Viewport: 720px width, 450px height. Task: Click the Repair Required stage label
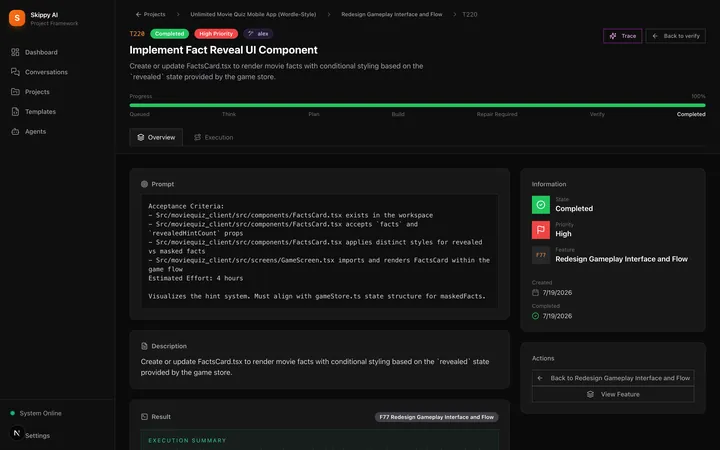[497, 114]
